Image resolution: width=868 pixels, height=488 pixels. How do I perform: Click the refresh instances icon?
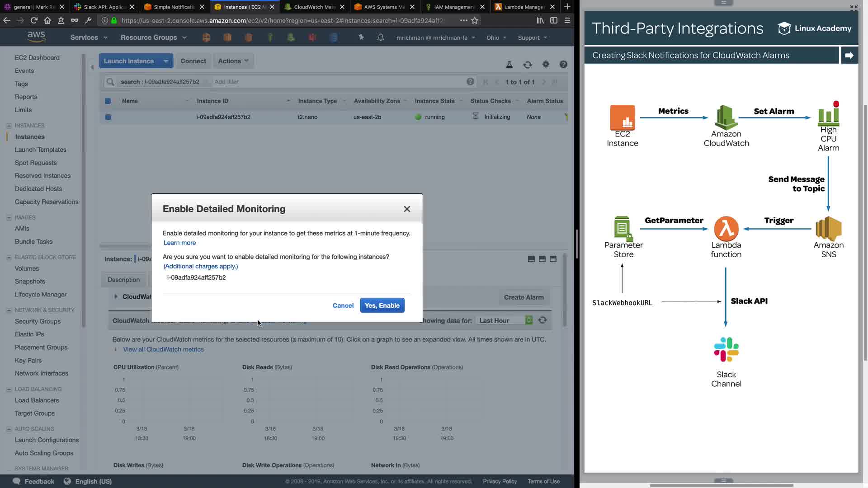point(527,65)
